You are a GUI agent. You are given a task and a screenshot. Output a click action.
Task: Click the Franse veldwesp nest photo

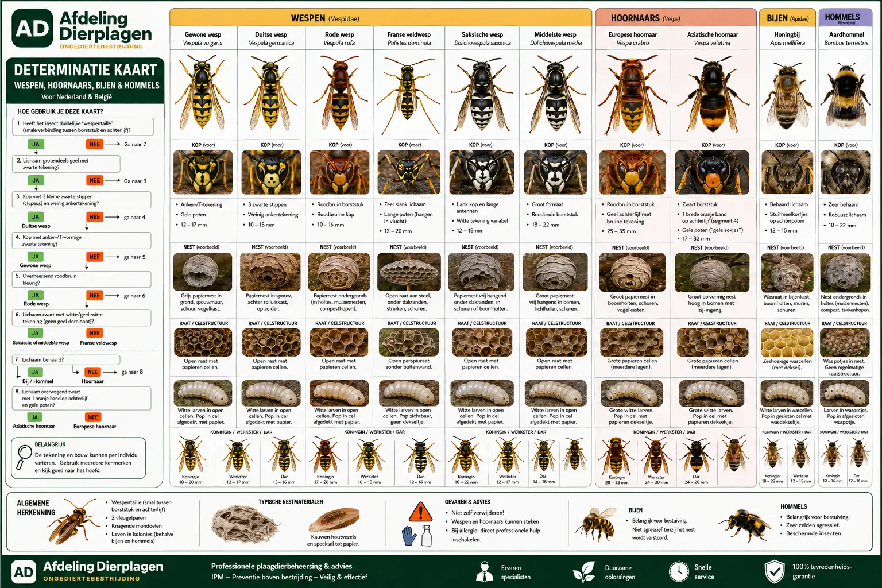tap(409, 272)
